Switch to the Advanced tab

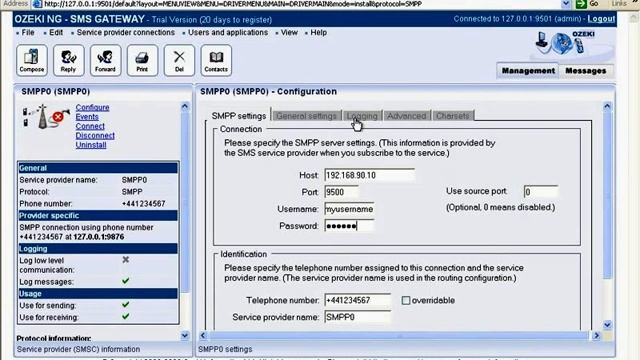pyautogui.click(x=407, y=116)
